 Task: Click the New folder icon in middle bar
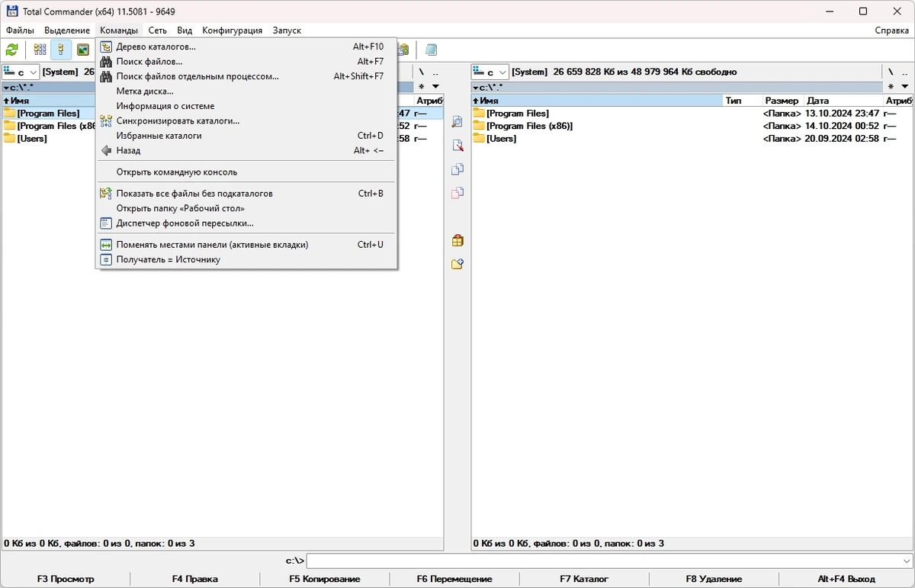(457, 264)
